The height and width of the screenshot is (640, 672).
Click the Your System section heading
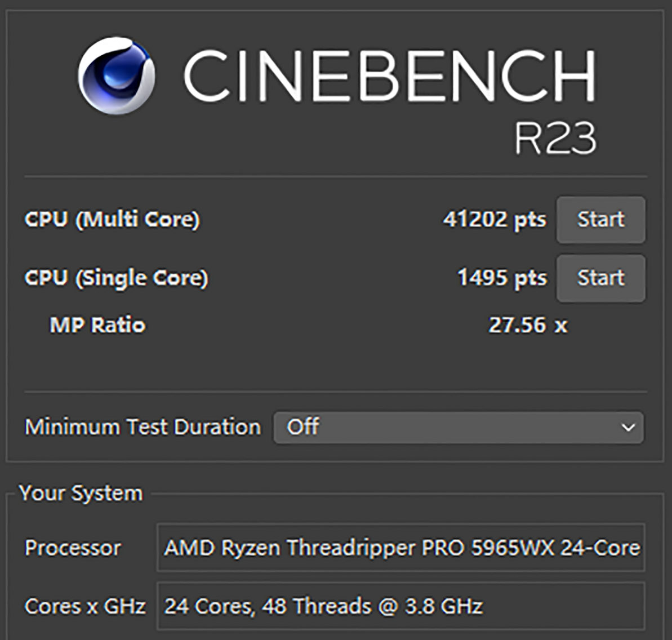[x=81, y=494]
